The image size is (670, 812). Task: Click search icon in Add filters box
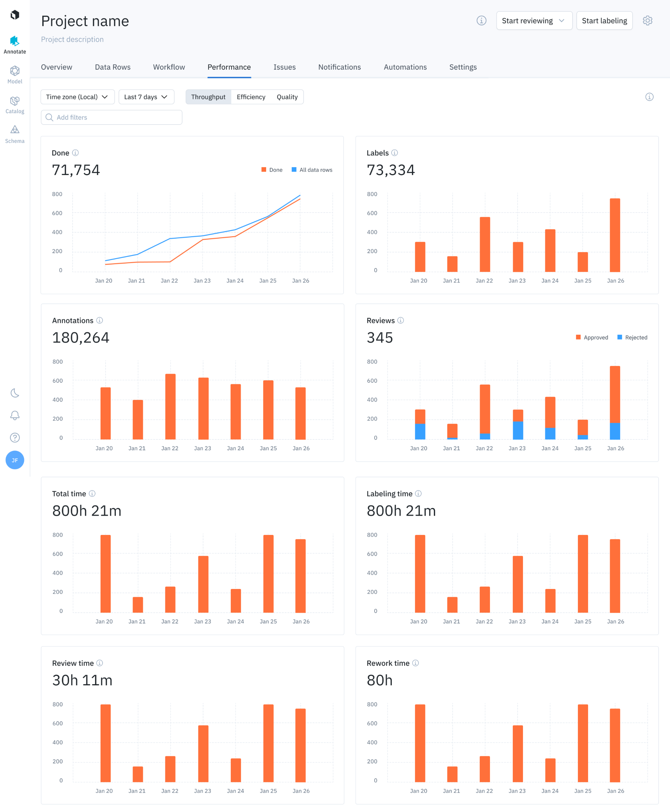click(x=49, y=117)
